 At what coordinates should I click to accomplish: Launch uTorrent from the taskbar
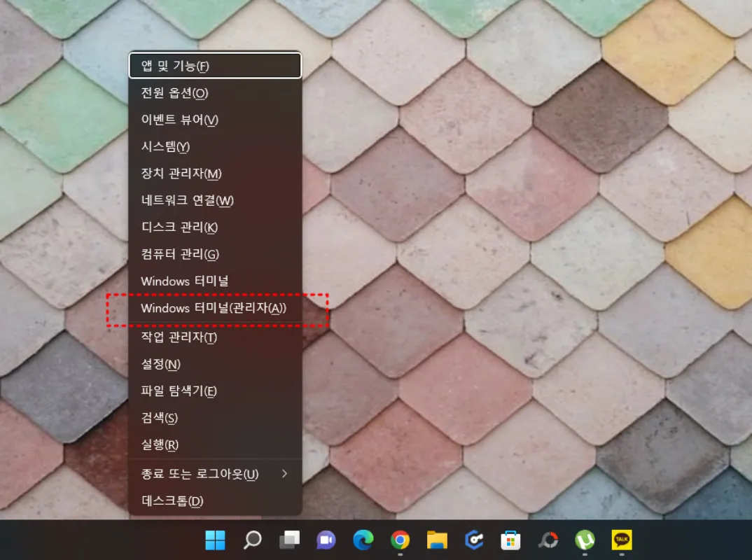[585, 540]
